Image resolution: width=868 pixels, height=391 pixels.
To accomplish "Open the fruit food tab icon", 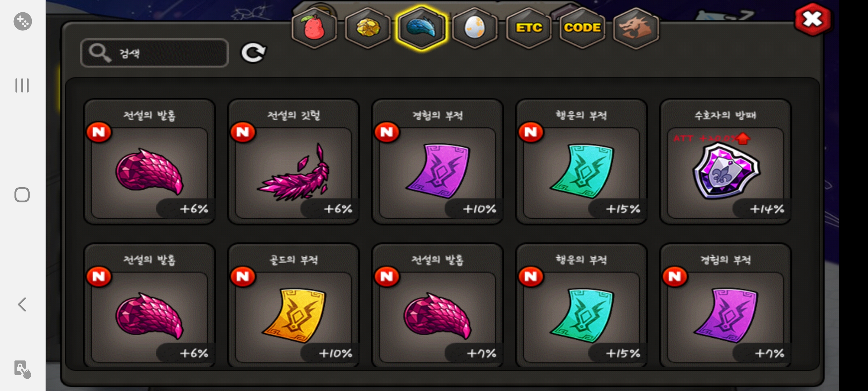I will [x=314, y=28].
